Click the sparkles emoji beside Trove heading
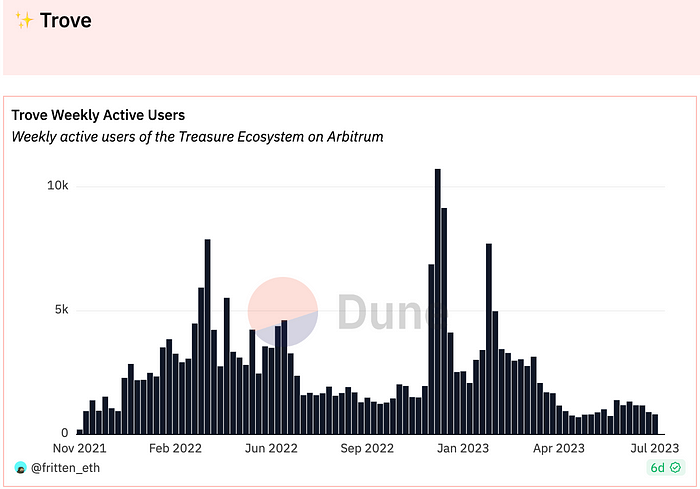This screenshot has height=489, width=700. (x=25, y=20)
